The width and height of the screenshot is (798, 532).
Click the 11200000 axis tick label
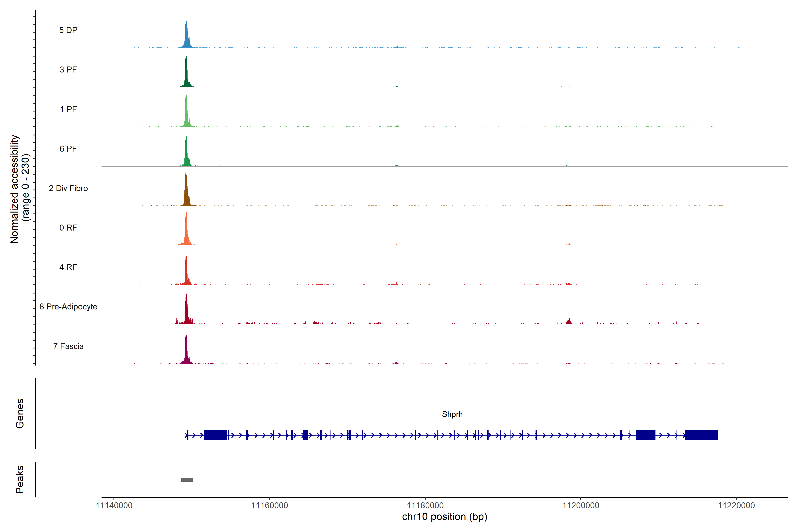tap(581, 506)
